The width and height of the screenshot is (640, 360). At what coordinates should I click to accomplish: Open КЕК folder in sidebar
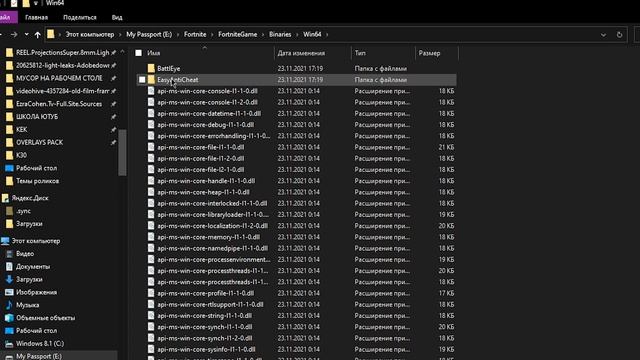(x=21, y=129)
